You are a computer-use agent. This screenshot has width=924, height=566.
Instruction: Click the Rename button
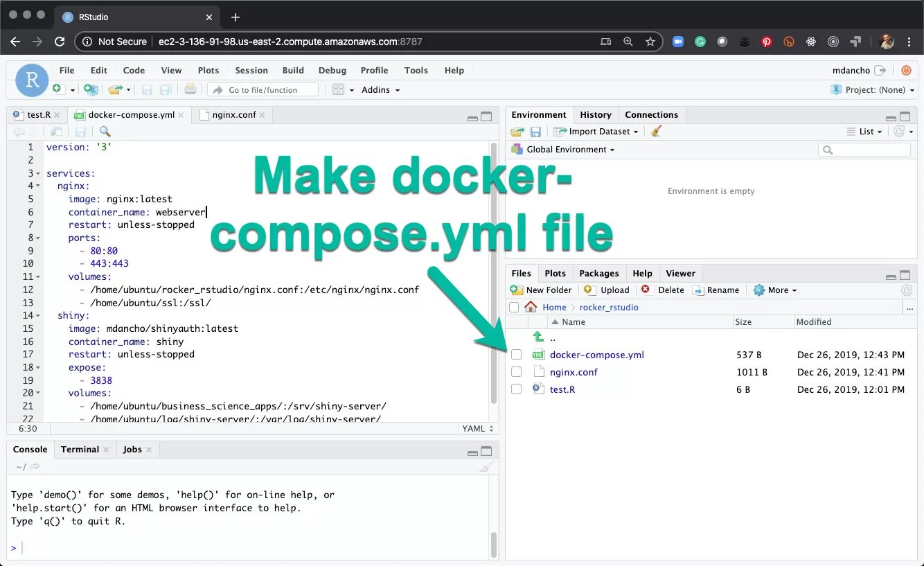pyautogui.click(x=716, y=290)
